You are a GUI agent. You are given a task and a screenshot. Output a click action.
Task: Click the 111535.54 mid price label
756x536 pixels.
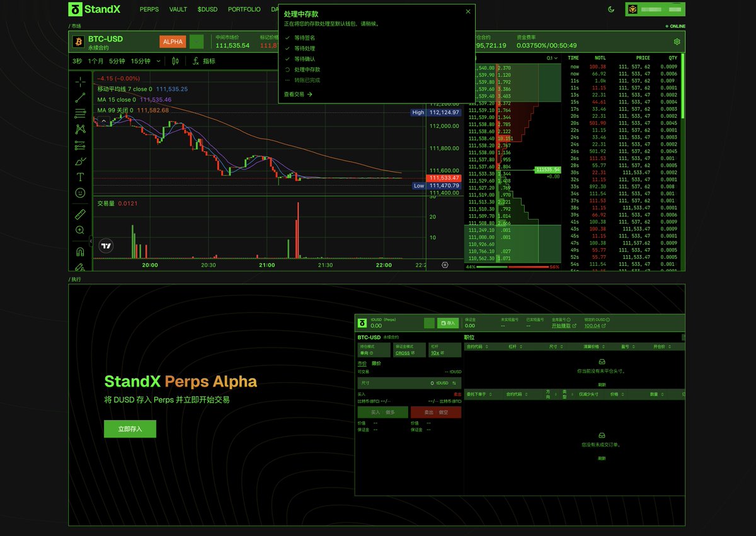click(x=547, y=170)
